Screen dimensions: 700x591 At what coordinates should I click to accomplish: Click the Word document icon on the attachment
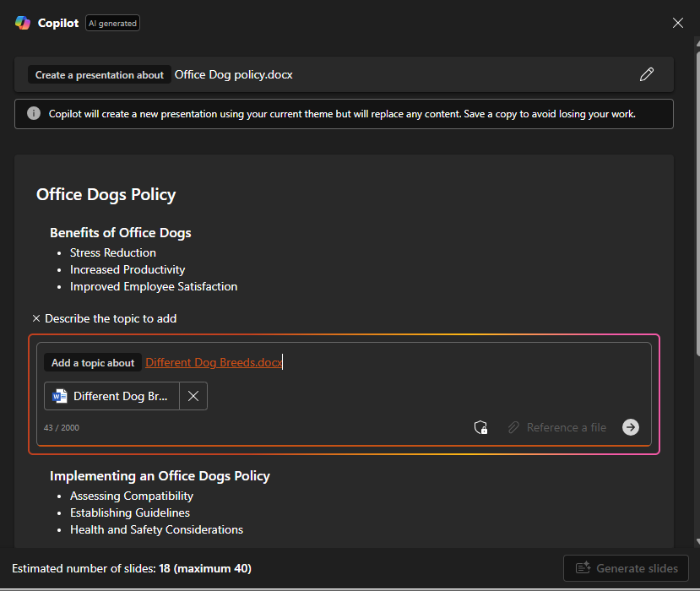[x=60, y=396]
